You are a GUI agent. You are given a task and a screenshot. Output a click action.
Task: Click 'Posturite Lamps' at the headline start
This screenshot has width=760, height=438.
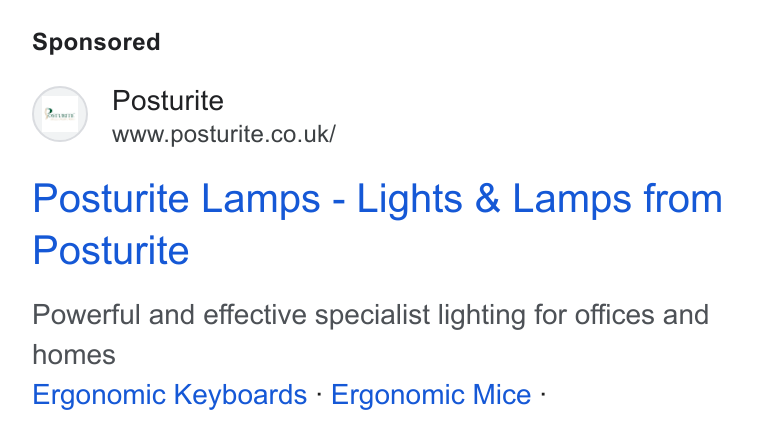176,199
